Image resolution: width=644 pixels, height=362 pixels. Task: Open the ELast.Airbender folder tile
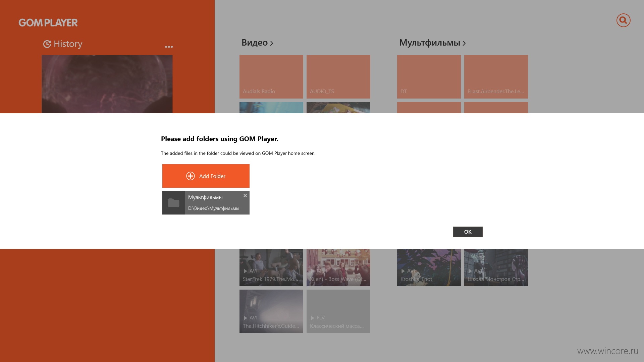click(x=496, y=77)
